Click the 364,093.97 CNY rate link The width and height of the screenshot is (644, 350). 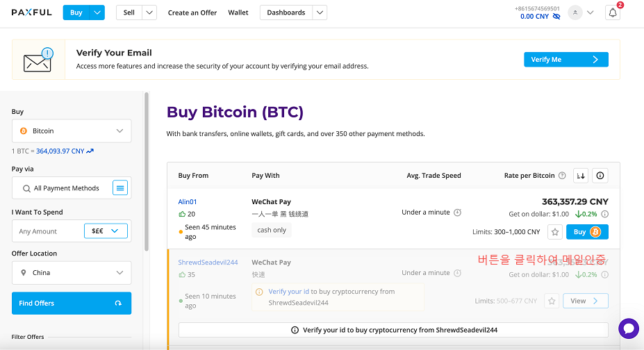tap(60, 151)
